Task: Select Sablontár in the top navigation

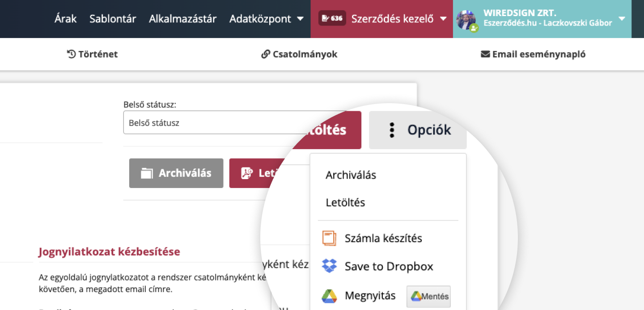Action: (x=112, y=19)
